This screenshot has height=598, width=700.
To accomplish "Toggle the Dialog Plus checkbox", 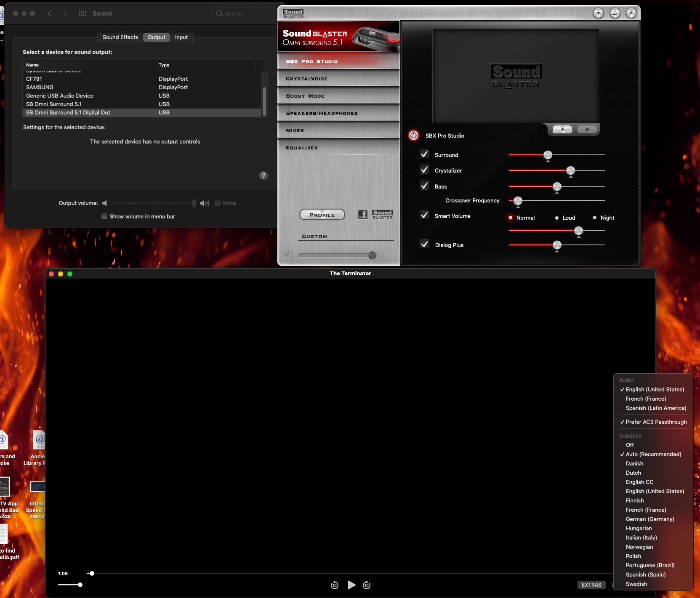I will point(425,244).
